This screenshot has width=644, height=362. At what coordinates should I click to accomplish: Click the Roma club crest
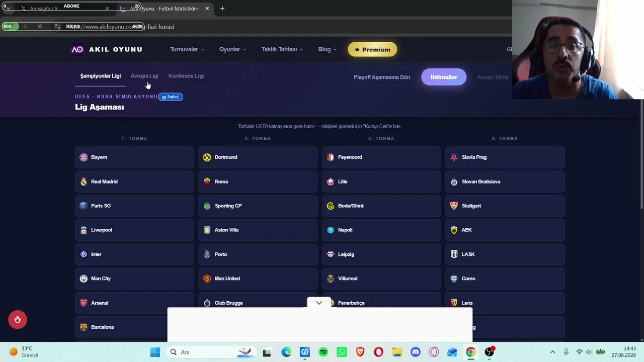207,182
